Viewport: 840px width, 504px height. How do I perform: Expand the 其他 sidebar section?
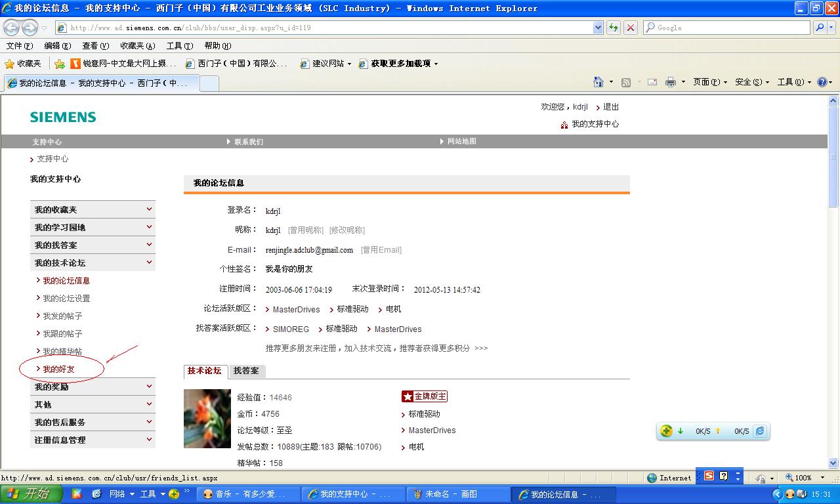click(93, 404)
